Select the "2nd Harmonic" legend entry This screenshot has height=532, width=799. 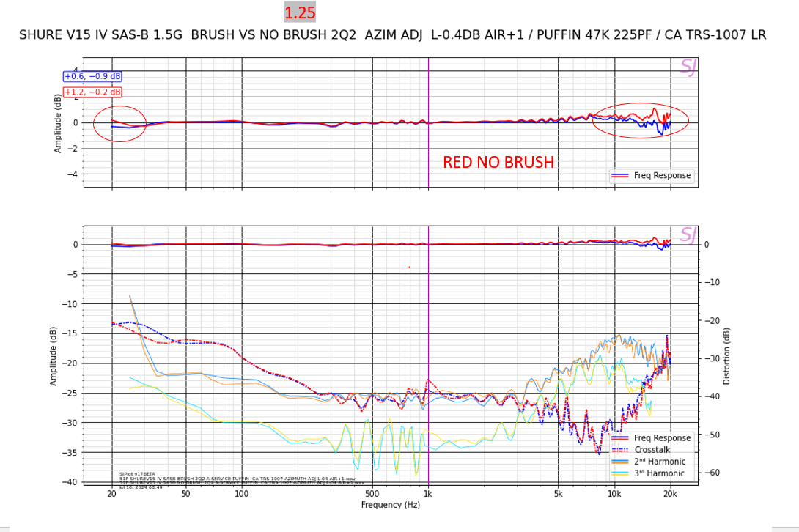click(x=660, y=461)
